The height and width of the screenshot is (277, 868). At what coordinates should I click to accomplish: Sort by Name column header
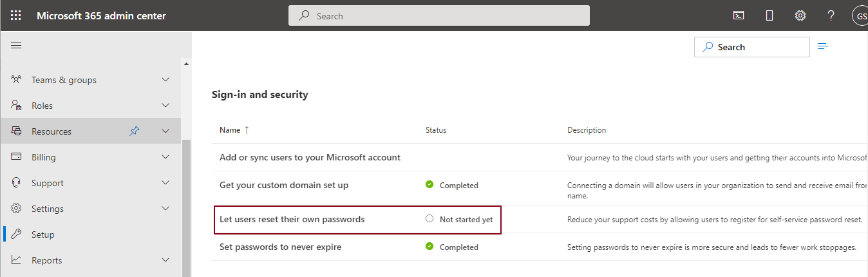(230, 130)
